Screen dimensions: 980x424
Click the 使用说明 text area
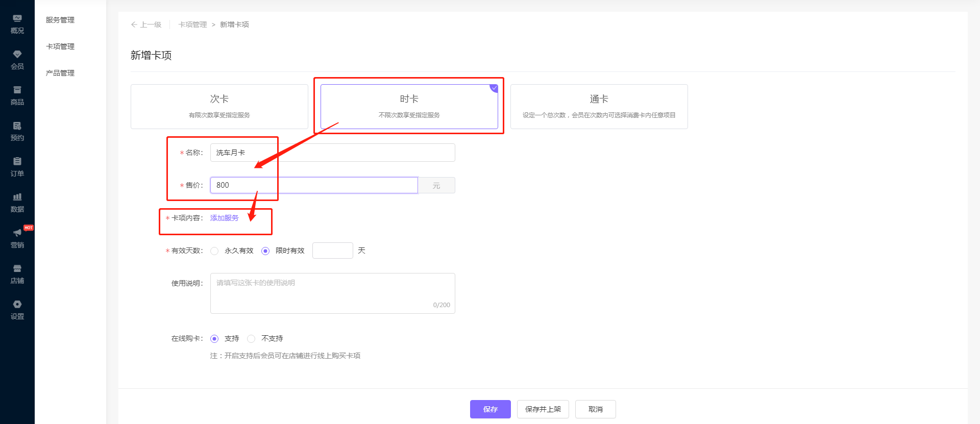pos(333,293)
